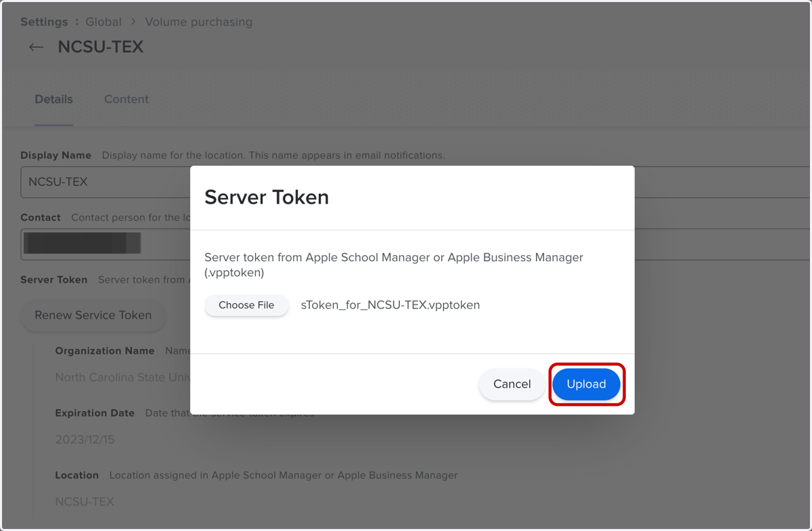Click the NCSU-TEX page heading
Image resolution: width=812 pixels, height=531 pixels.
[101, 47]
